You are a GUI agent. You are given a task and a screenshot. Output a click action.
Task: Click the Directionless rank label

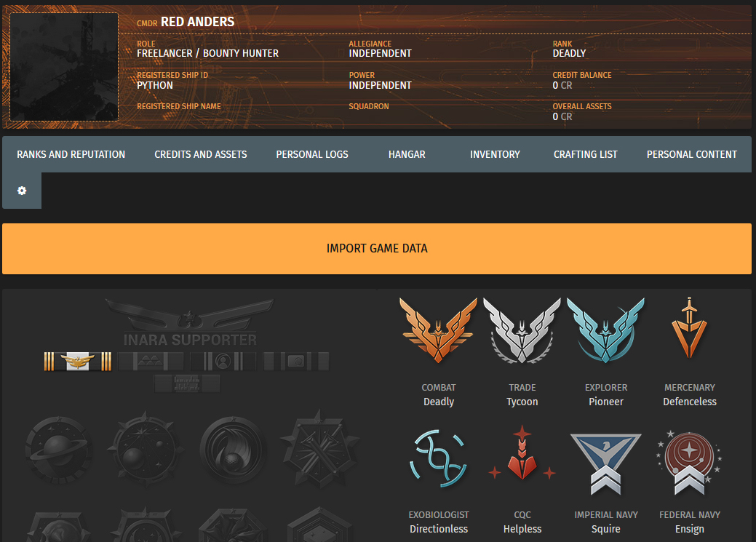click(439, 529)
